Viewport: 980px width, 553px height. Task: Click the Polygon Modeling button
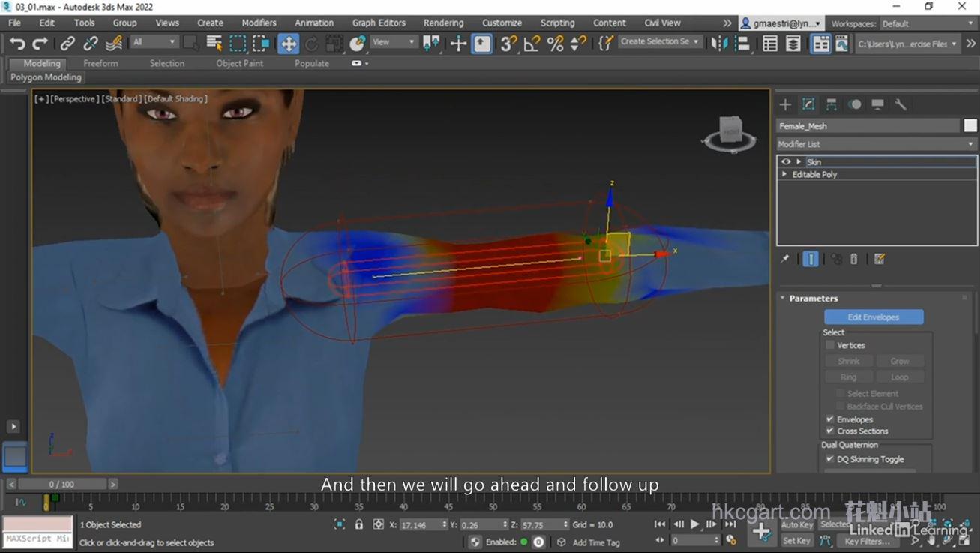click(x=46, y=77)
